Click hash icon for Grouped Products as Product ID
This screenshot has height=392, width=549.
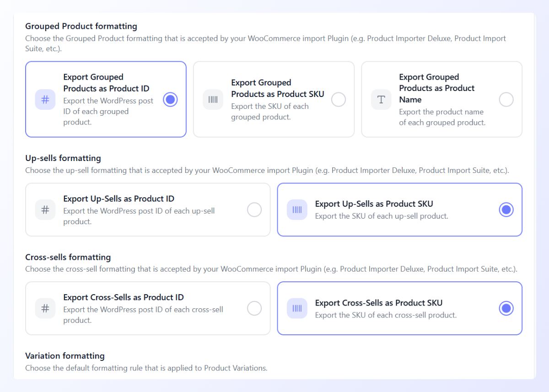point(45,100)
